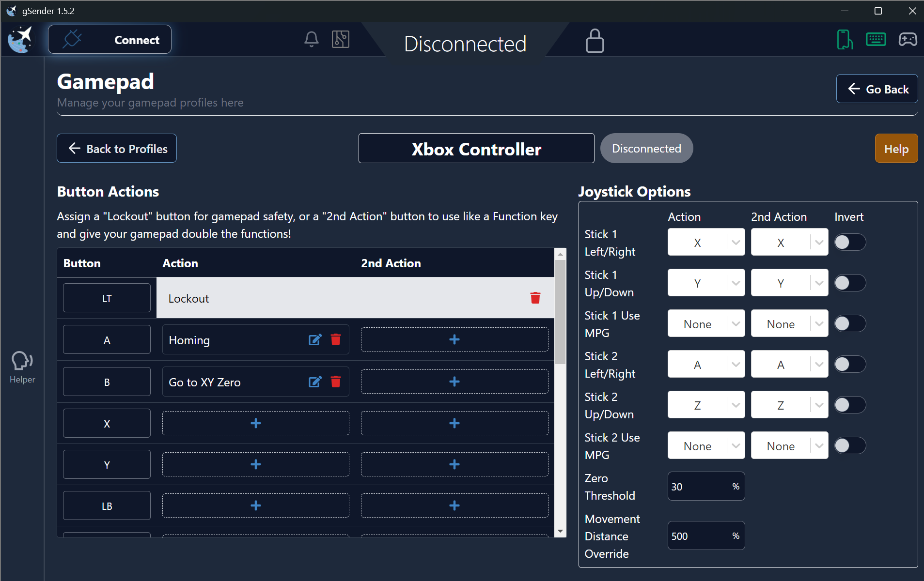Click the Disconnected status pill
This screenshot has width=924, height=581.
646,148
